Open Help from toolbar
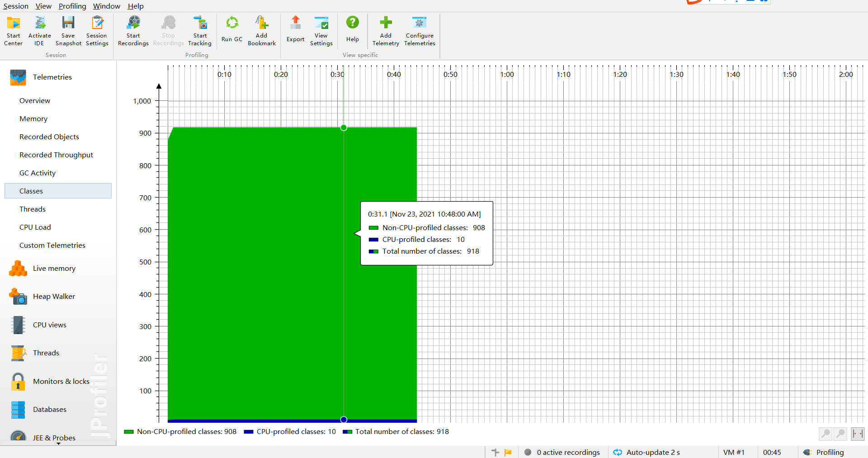Image resolution: width=868 pixels, height=458 pixels. (353, 29)
